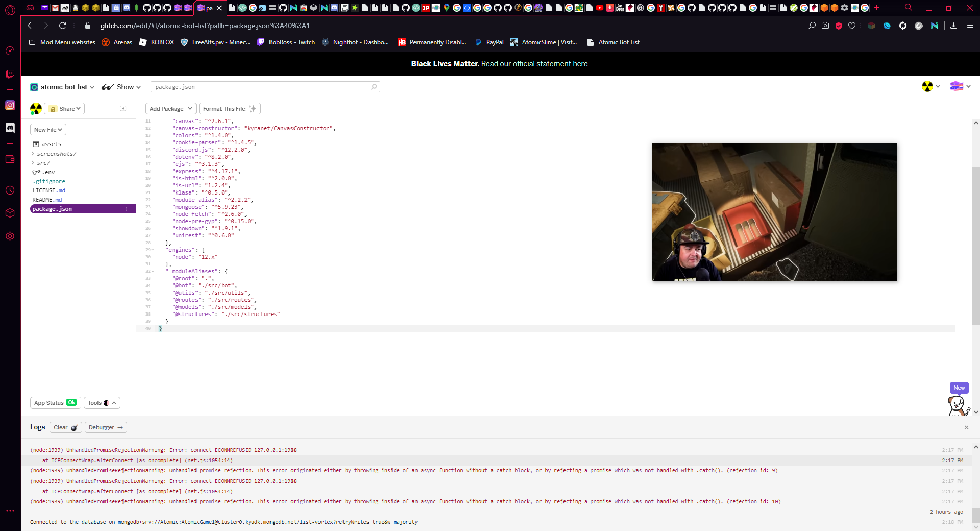Viewport: 980px width, 531px height.
Task: Open Instagram in the Opera sidebar
Action: 10,105
